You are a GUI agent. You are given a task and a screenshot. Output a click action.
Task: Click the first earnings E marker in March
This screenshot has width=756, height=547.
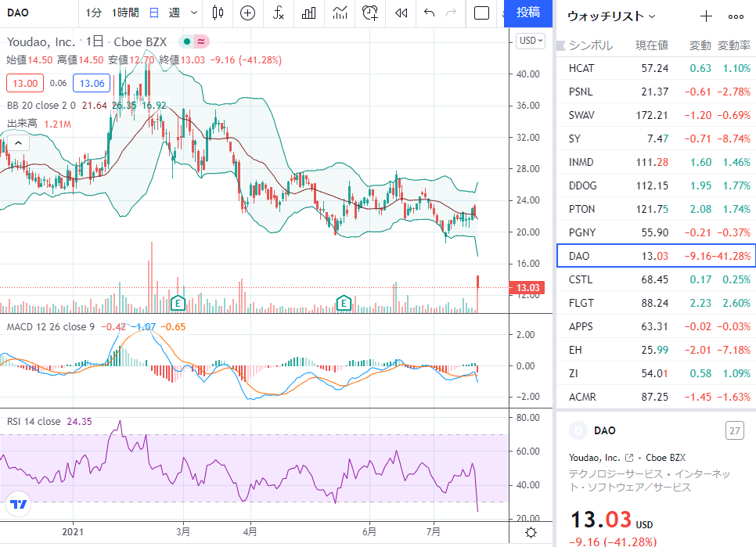click(178, 304)
